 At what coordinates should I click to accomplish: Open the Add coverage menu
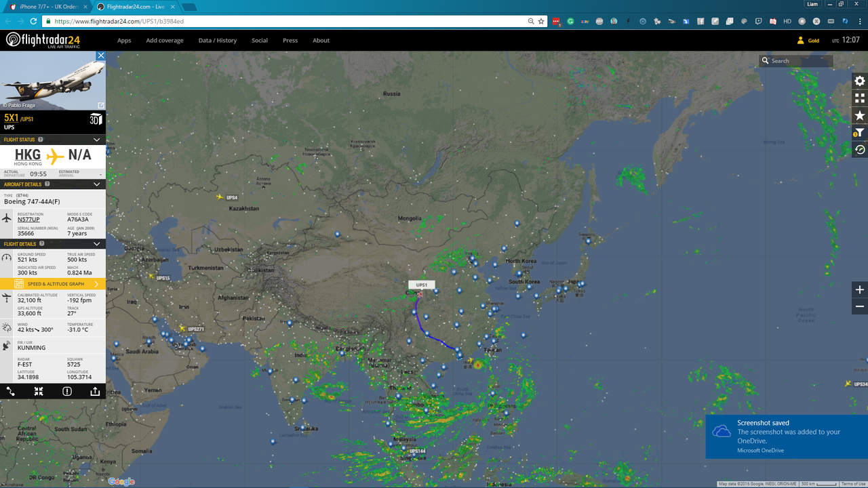[x=165, y=41]
